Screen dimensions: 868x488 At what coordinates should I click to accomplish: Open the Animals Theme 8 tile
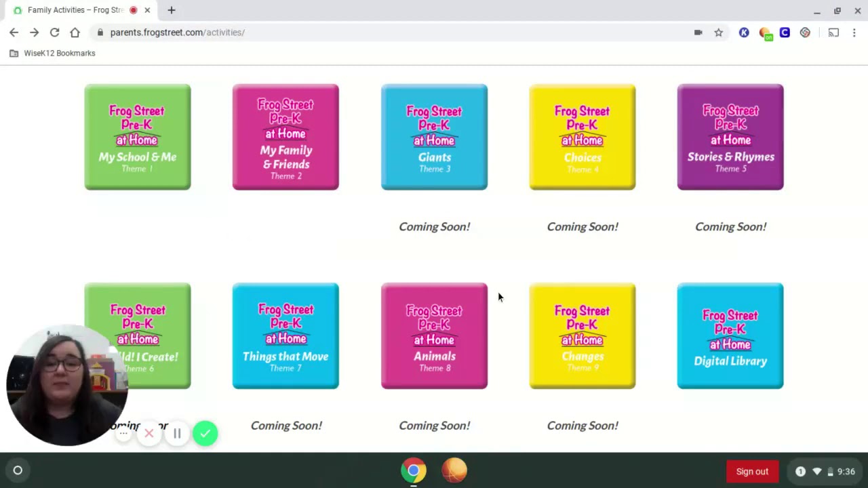(434, 336)
